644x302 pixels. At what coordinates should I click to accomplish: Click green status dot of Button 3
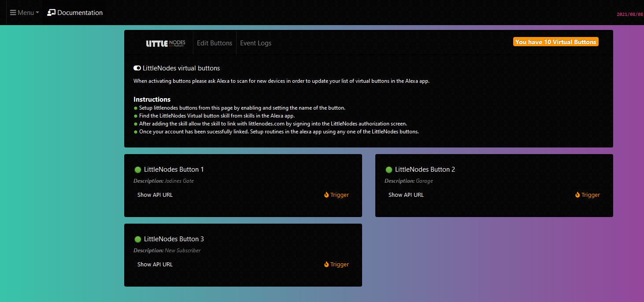tap(137, 239)
